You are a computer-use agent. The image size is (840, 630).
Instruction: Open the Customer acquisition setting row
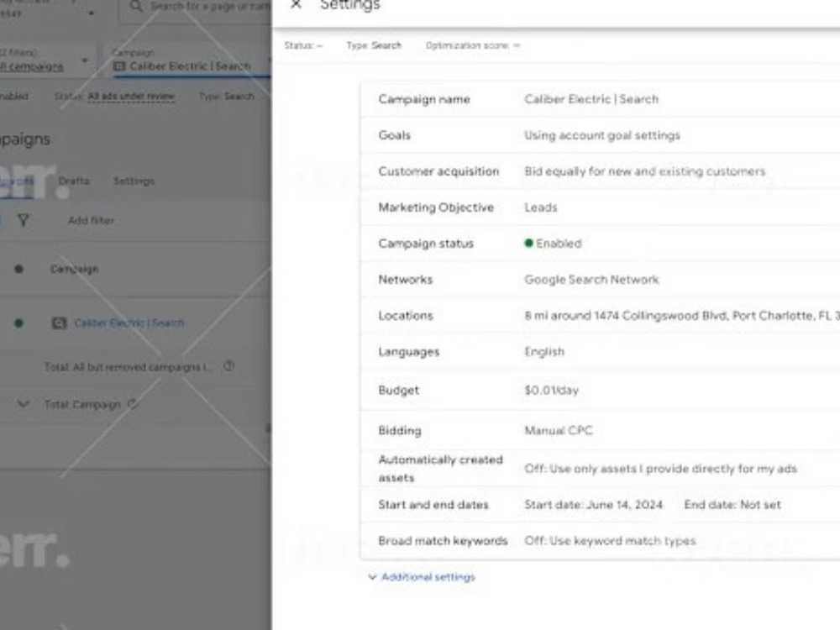[600, 171]
